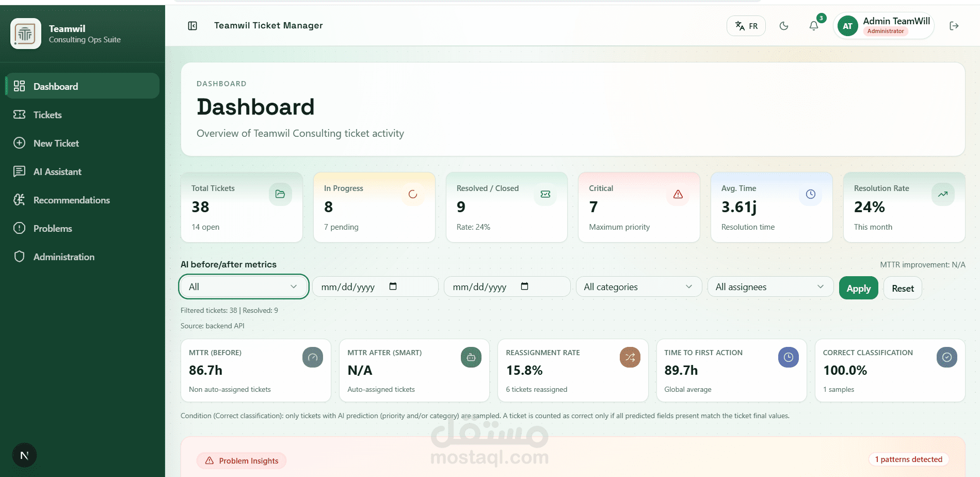The width and height of the screenshot is (980, 477).
Task: Toggle dark mode with the moon icon
Action: pos(784,26)
